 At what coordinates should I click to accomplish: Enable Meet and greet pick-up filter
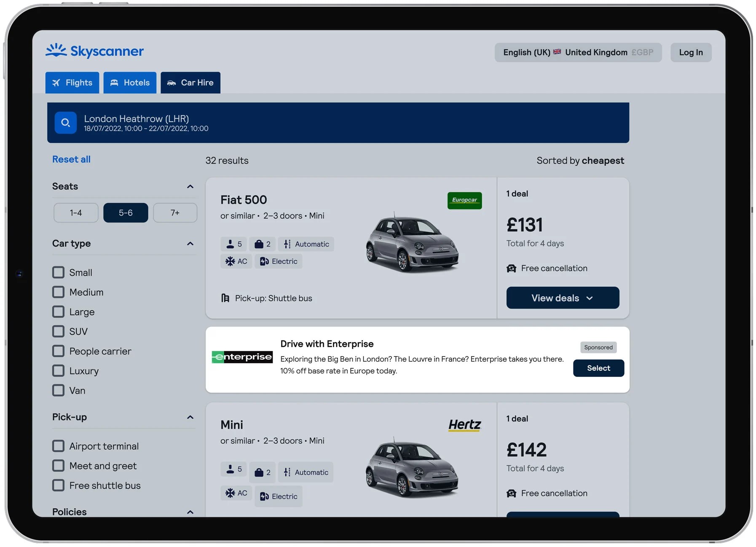click(x=58, y=466)
